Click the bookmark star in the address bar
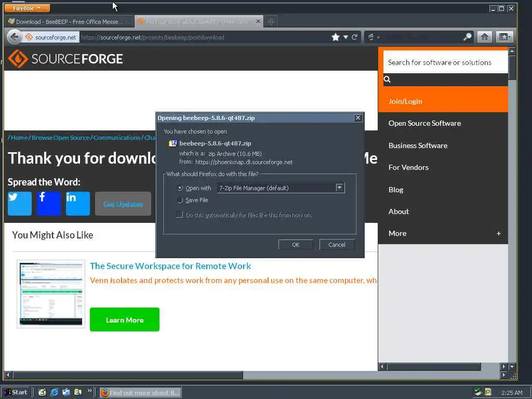Image resolution: width=532 pixels, height=399 pixels. pos(336,37)
